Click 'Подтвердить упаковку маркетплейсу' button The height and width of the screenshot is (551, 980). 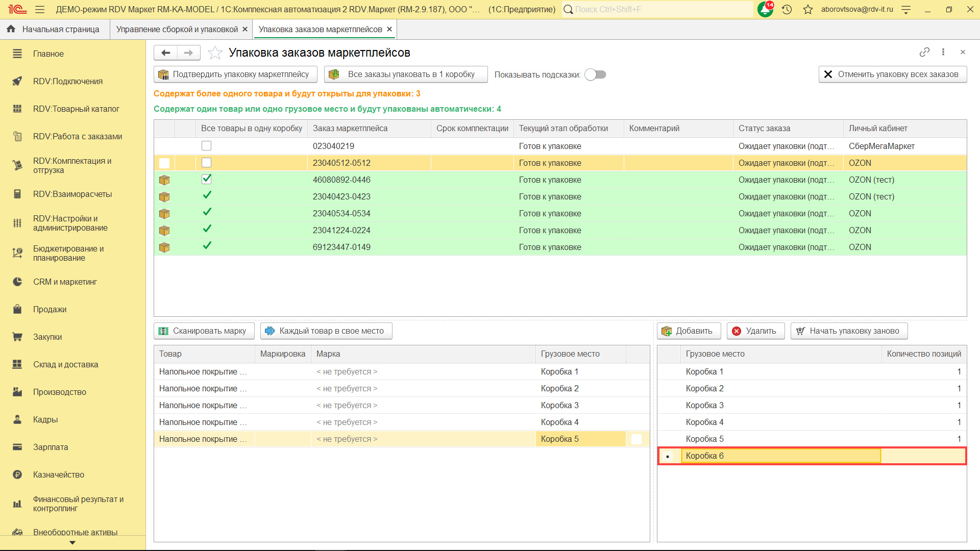[x=235, y=74]
